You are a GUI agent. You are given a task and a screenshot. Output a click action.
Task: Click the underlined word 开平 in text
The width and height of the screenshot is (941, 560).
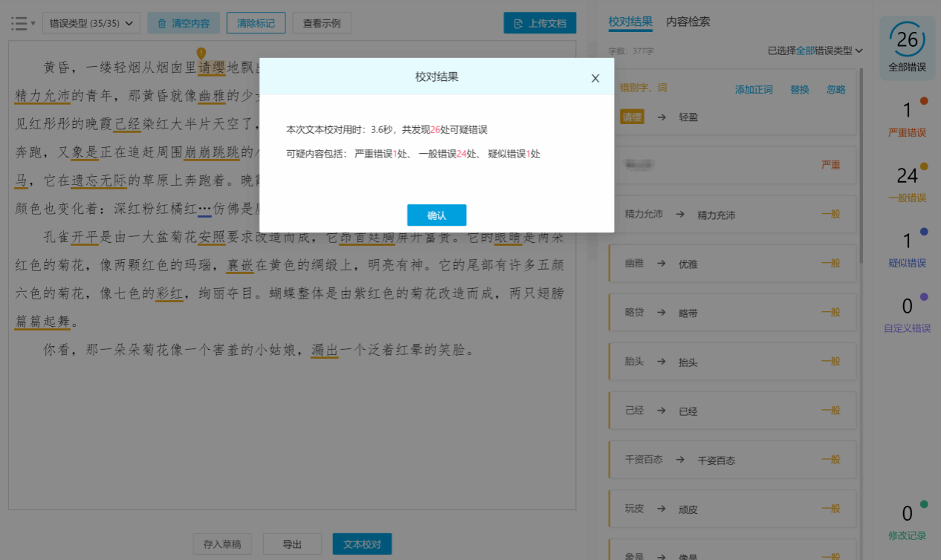[85, 238]
